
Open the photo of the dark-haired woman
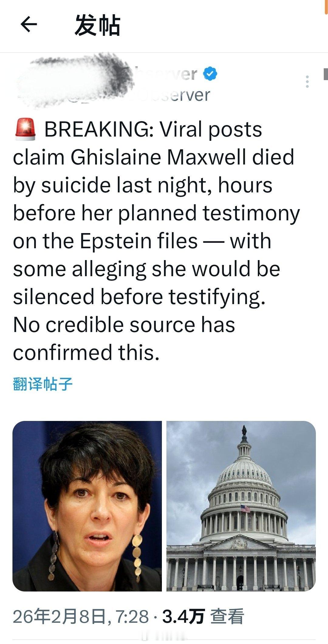(x=87, y=506)
